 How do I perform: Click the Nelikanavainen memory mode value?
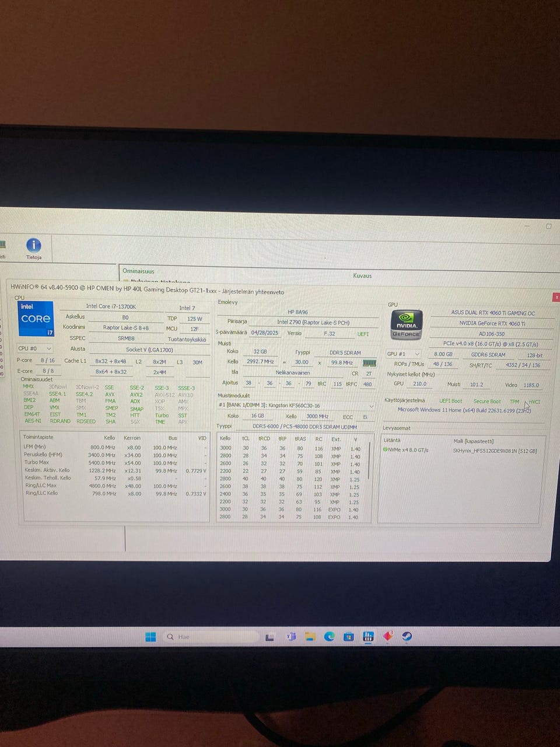click(x=293, y=372)
